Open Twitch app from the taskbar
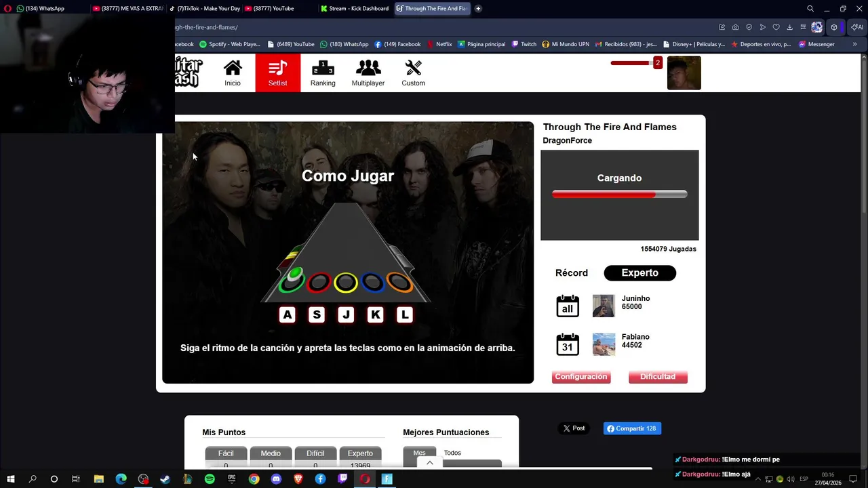The image size is (868, 488). click(x=342, y=479)
